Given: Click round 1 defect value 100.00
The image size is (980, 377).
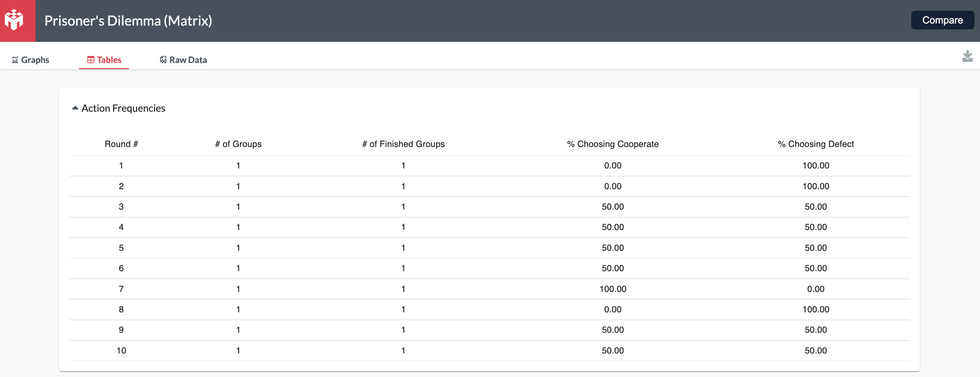Looking at the screenshot, I should coord(816,166).
